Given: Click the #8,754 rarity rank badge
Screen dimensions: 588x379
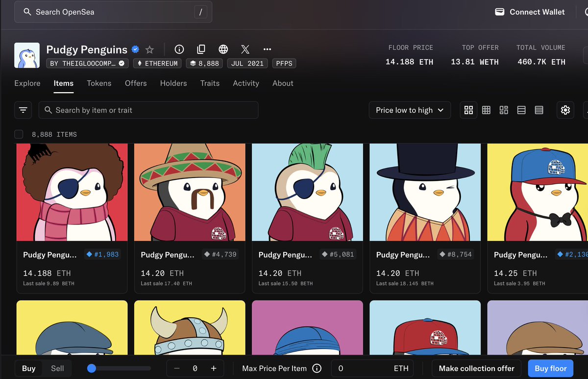Looking at the screenshot, I should click(x=456, y=254).
